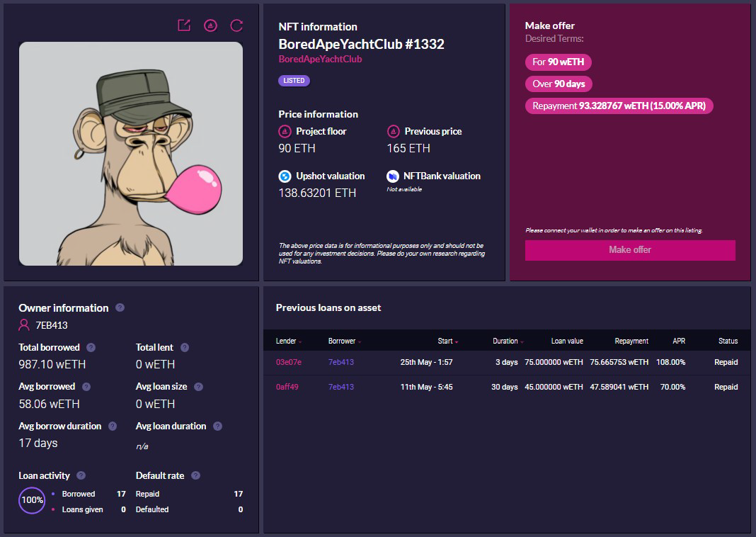The width and height of the screenshot is (756, 537).
Task: Open lender 03e07e profile link
Action: [289, 362]
